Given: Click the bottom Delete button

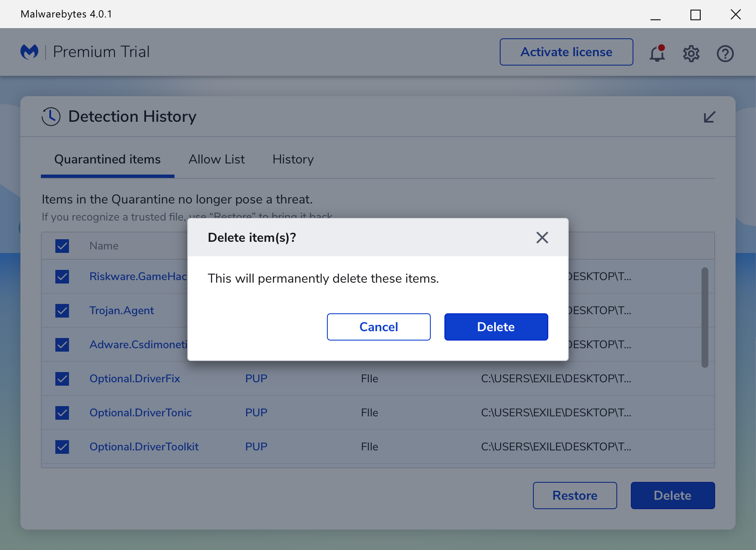Looking at the screenshot, I should (673, 496).
